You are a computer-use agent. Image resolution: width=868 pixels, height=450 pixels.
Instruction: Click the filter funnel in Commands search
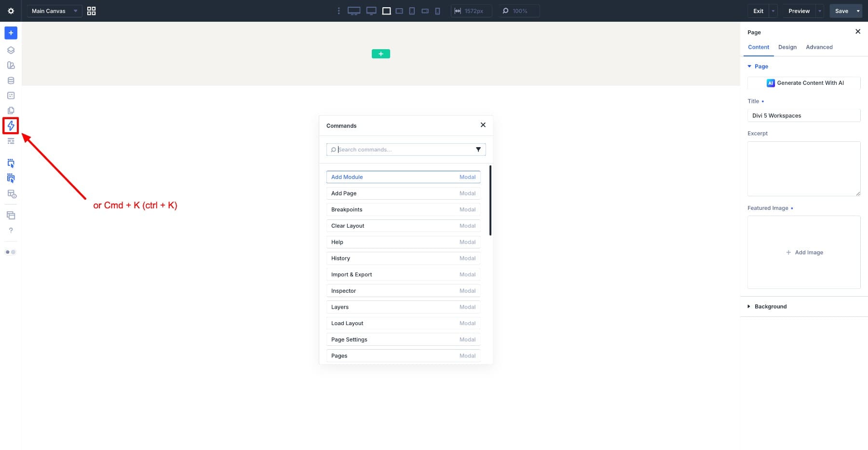pyautogui.click(x=478, y=150)
